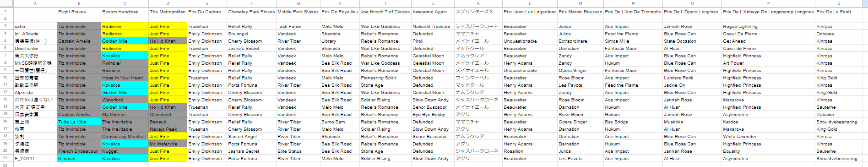The height and width of the screenshot is (167, 868).
Task: Select row header number 16
Action: (x=6, y=122)
